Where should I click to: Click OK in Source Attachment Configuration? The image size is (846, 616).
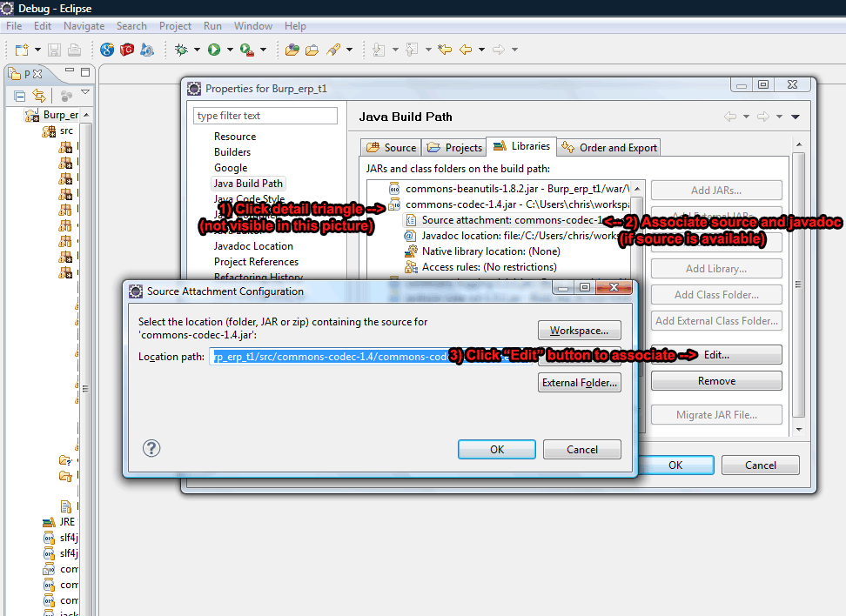496,450
